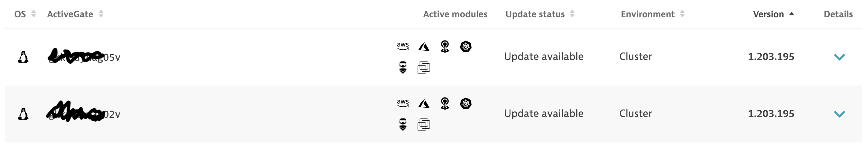This screenshot has height=153, width=868.
Task: Click the Linux penguin icon in second row
Action: tap(23, 114)
